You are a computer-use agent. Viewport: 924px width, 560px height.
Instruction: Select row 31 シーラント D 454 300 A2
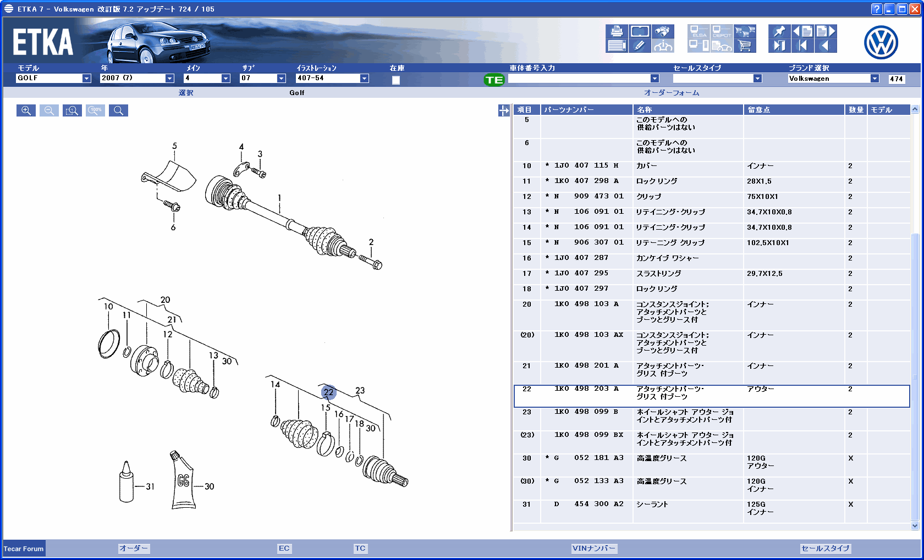[712, 511]
